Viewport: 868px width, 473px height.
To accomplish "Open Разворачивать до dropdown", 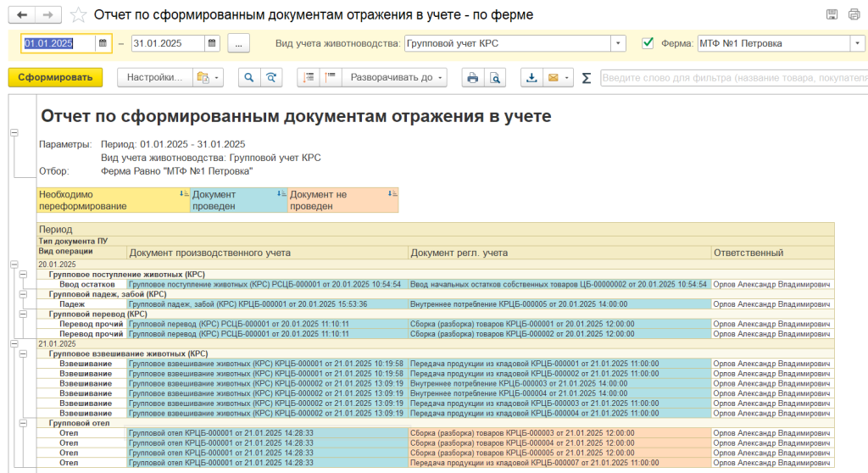I will tap(396, 77).
